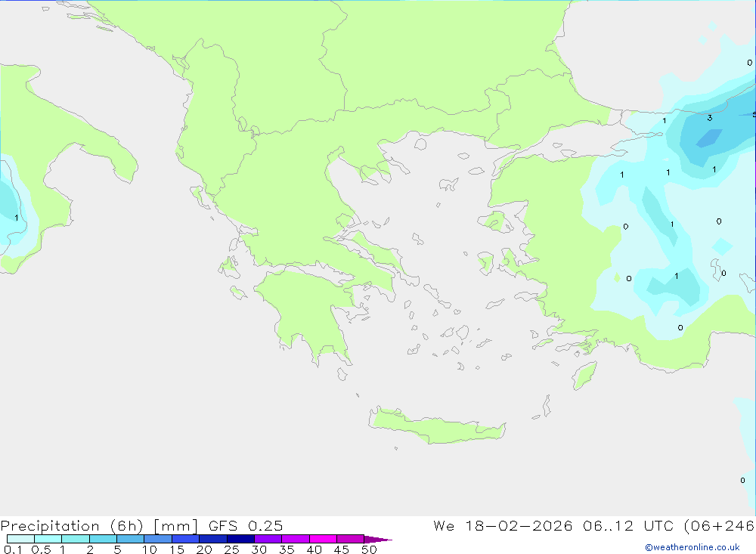Select the 30–35 mm purple legend box
Screen dimensions: 756x554
pyautogui.click(x=268, y=539)
